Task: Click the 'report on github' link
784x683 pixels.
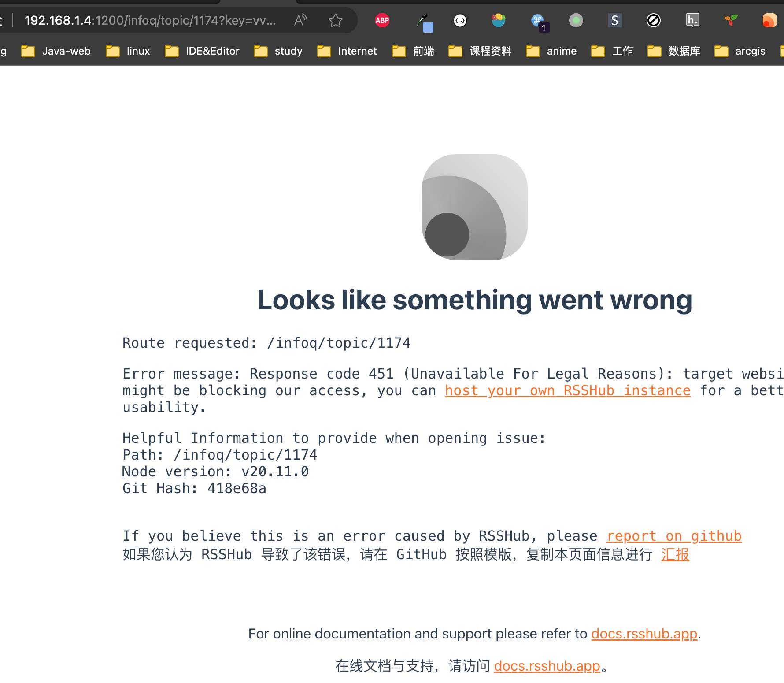Action: pos(673,536)
